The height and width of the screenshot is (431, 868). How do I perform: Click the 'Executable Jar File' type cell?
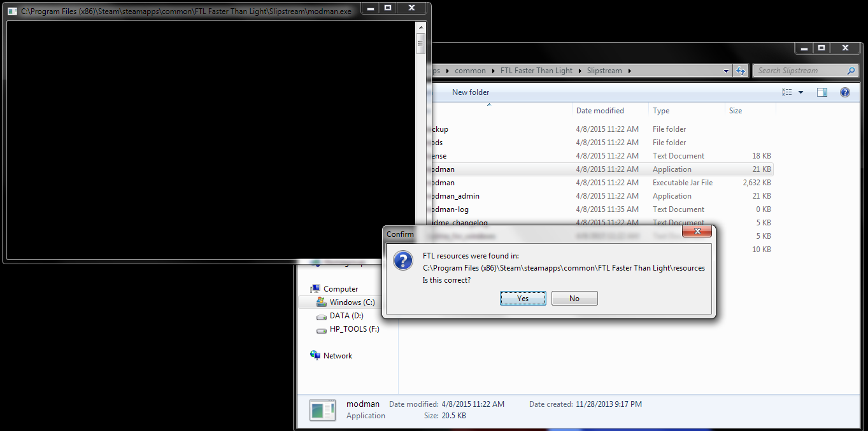683,183
